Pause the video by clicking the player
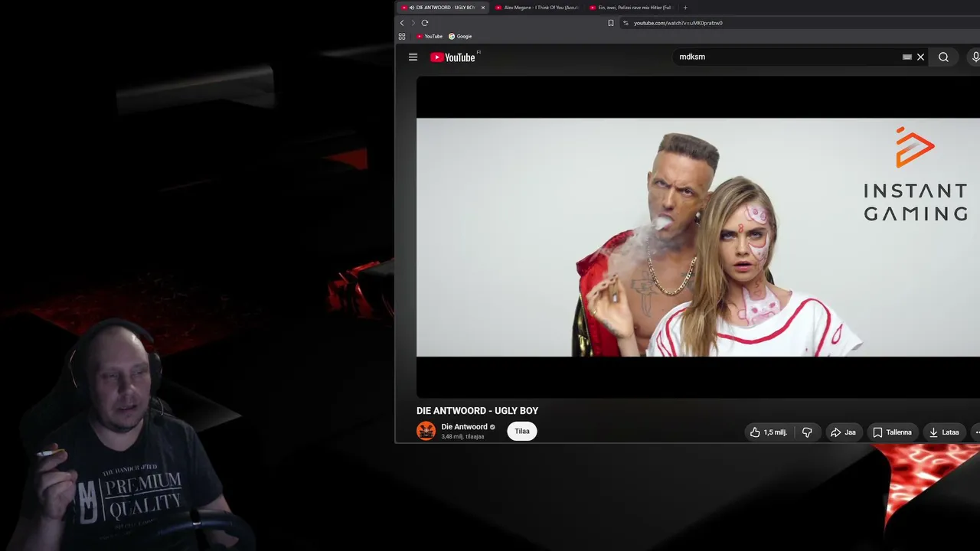 pyautogui.click(x=698, y=237)
